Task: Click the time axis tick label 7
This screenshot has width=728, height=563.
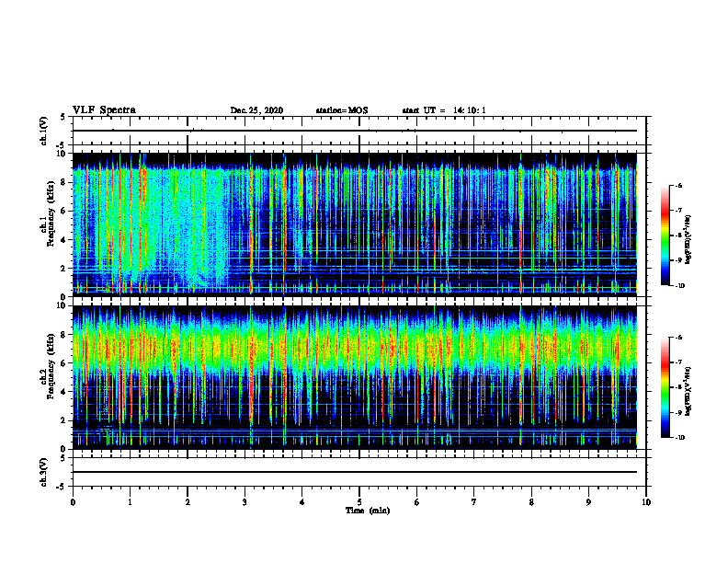Action: pyautogui.click(x=474, y=502)
